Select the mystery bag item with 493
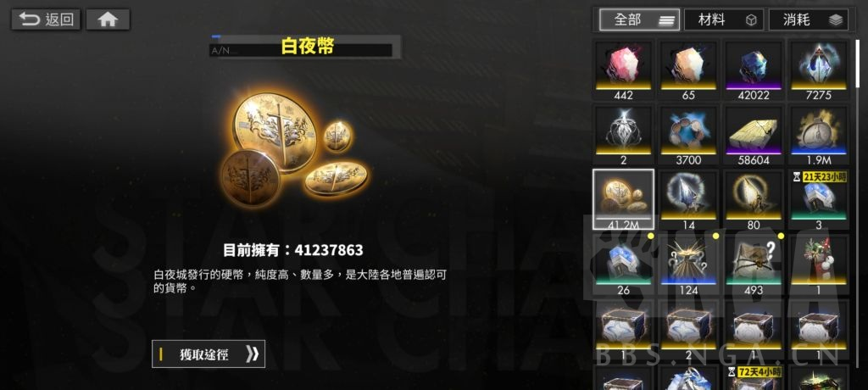Screen dimensions: 868x390 (x=754, y=265)
